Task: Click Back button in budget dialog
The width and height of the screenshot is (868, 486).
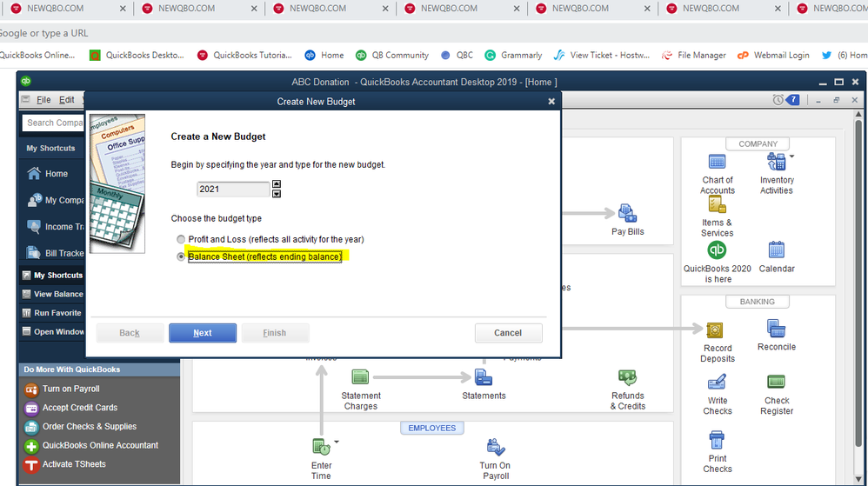Action: 130,333
